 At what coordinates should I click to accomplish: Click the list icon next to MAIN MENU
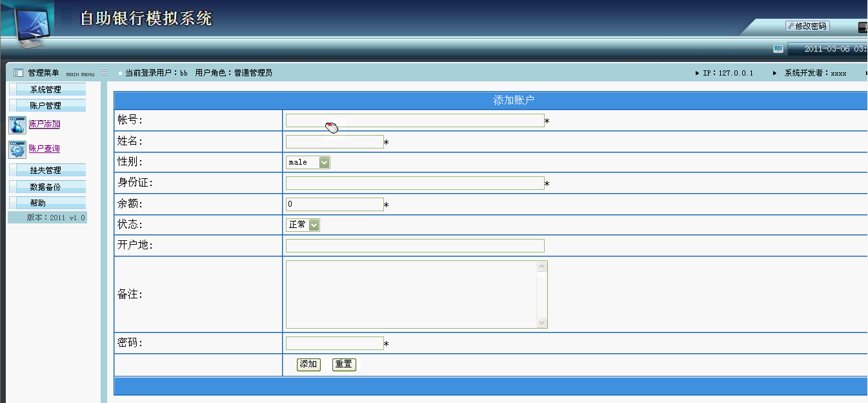coord(105,72)
